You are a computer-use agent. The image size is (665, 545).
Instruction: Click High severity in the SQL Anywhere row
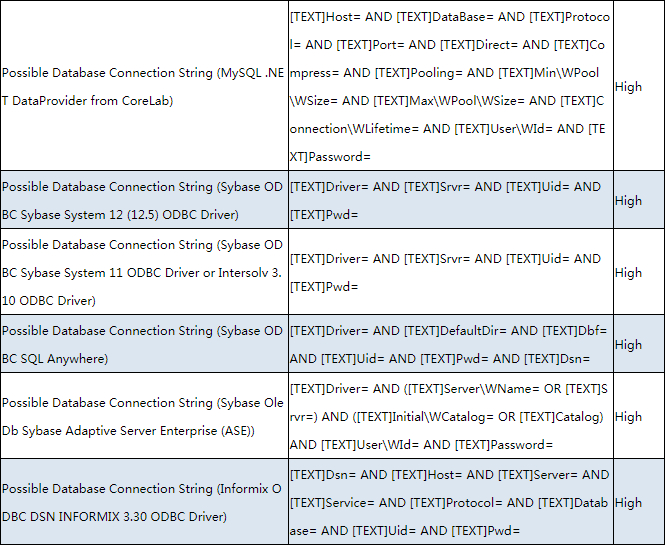pyautogui.click(x=639, y=344)
